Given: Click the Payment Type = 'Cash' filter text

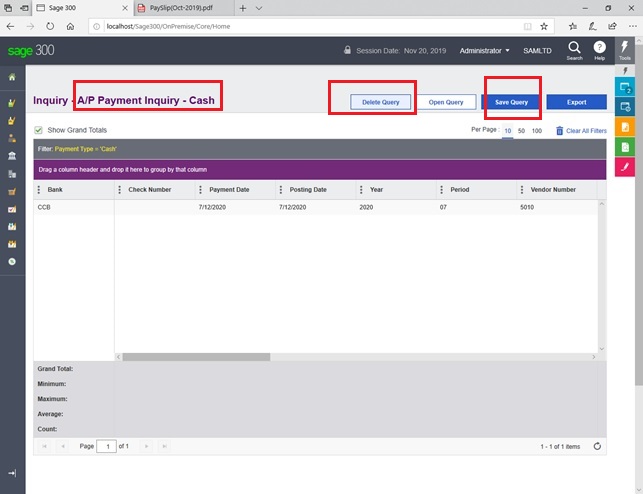Looking at the screenshot, I should click(x=86, y=149).
